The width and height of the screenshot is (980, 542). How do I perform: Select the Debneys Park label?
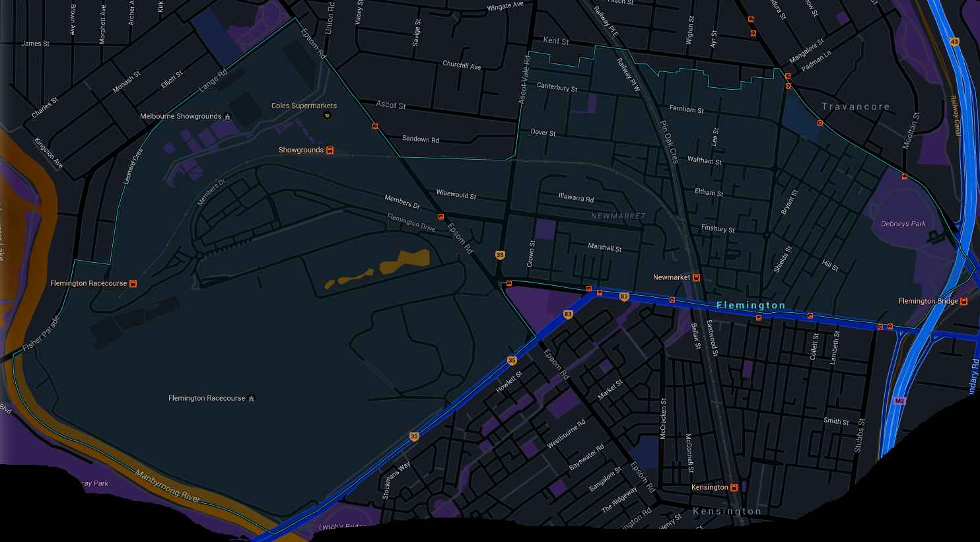902,223
